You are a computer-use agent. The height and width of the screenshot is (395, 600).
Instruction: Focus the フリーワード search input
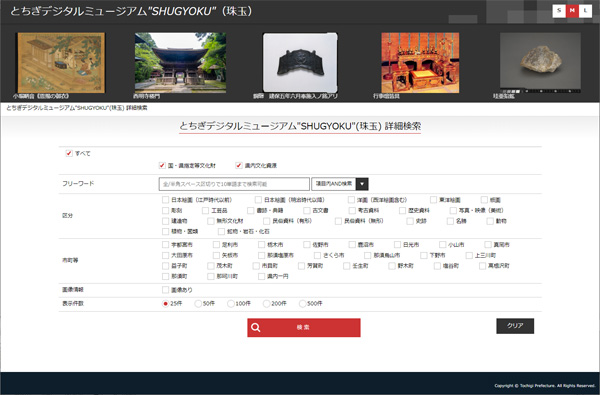234,184
